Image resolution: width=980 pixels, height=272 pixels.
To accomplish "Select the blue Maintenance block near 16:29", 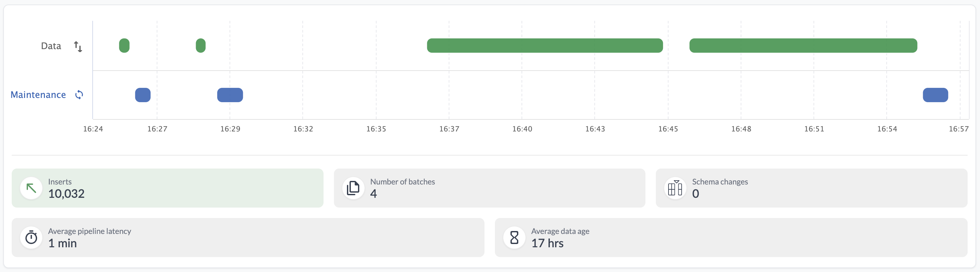I will click(230, 95).
